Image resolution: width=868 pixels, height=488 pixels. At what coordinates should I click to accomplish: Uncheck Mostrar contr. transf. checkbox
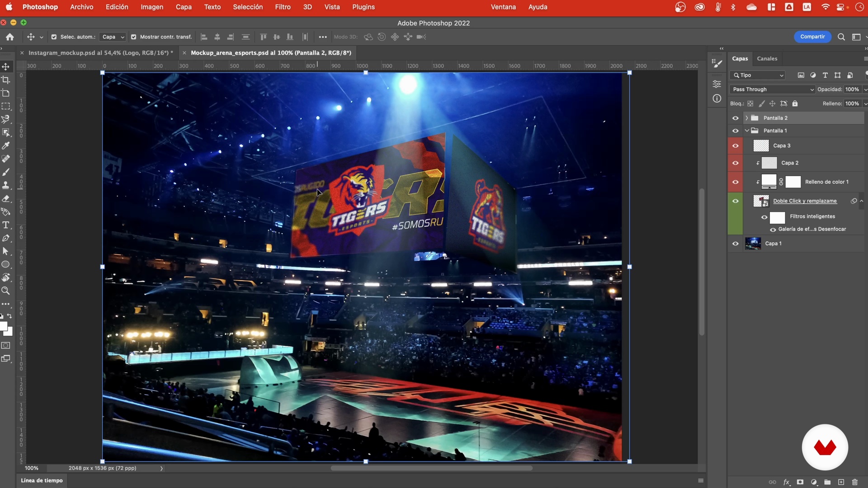(x=133, y=37)
